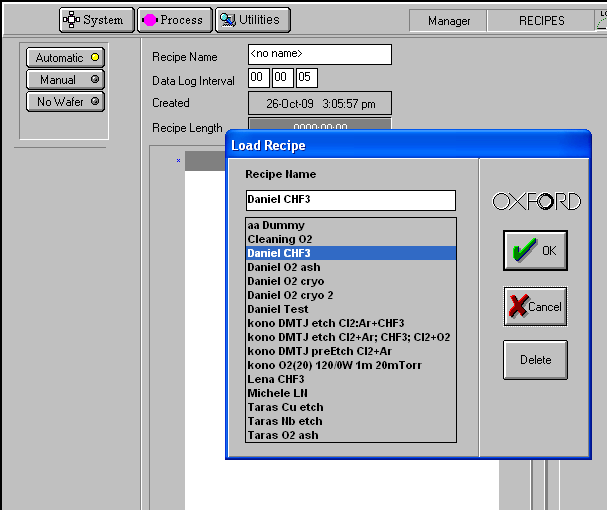Screen dimensions: 607x510
Task: Select No Wafer mode
Action: 65,102
